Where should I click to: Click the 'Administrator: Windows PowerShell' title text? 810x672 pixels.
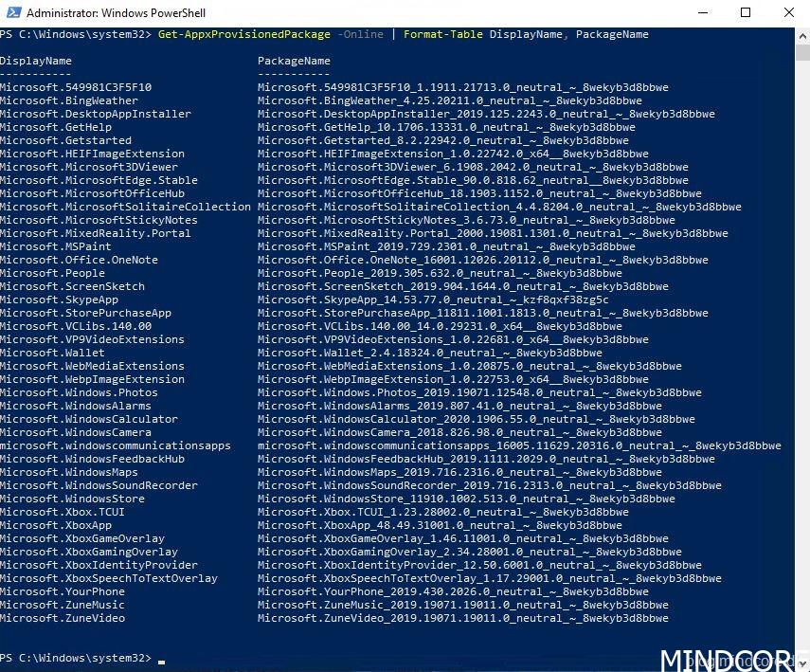click(116, 13)
